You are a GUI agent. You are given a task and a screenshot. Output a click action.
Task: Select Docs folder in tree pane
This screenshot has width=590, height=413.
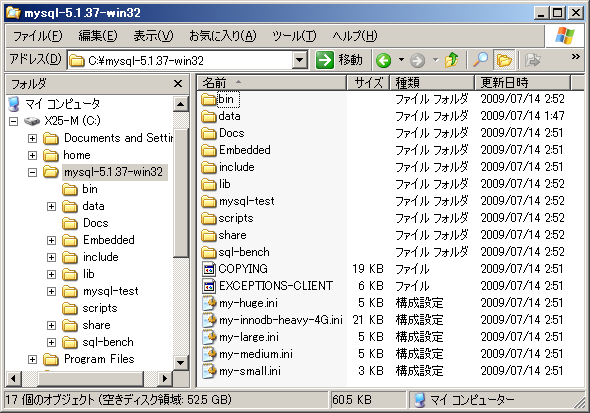[x=96, y=223]
